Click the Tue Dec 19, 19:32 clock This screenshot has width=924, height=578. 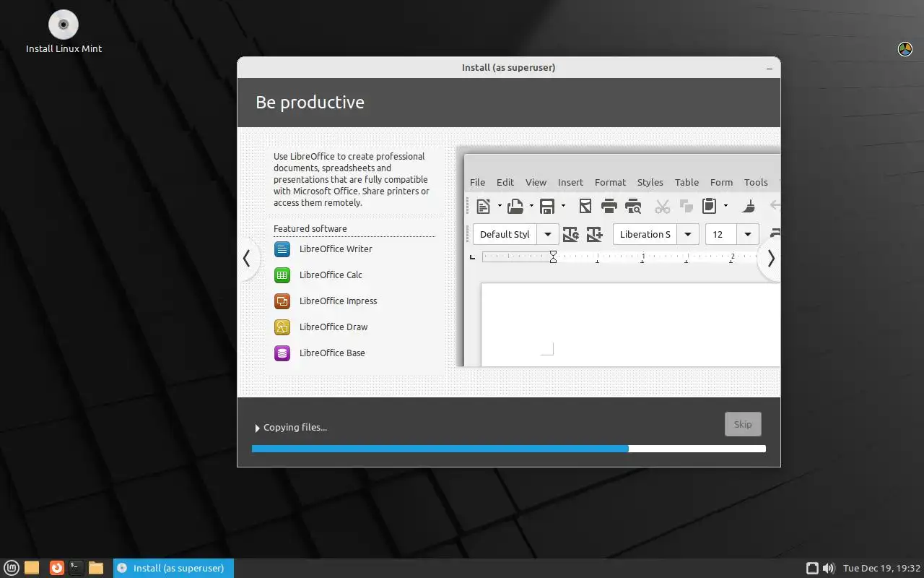click(x=881, y=568)
